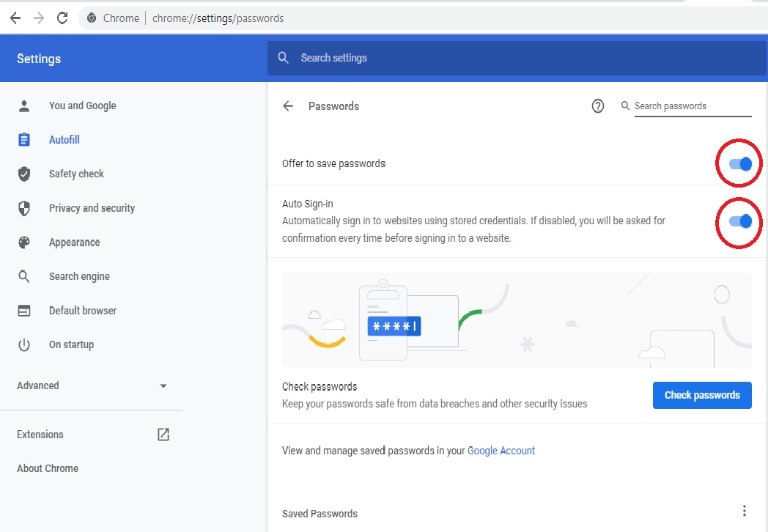This screenshot has width=768, height=532.
Task: Go to Privacy and security
Action: tap(92, 208)
